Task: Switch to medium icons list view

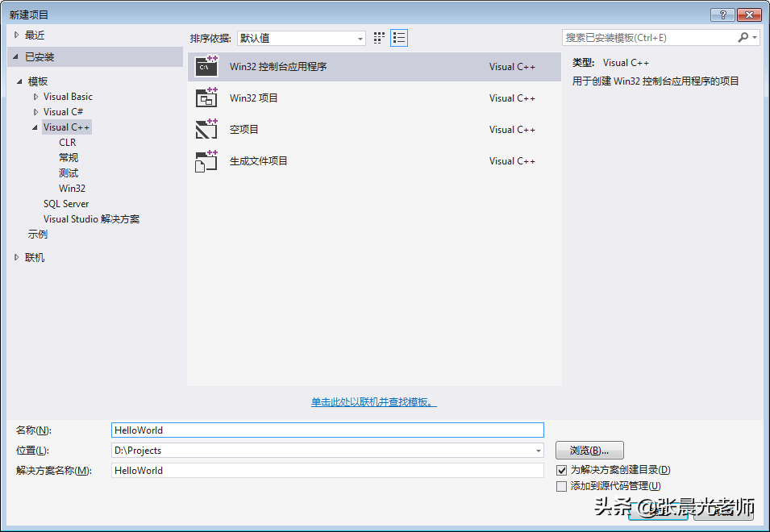Action: pyautogui.click(x=399, y=38)
